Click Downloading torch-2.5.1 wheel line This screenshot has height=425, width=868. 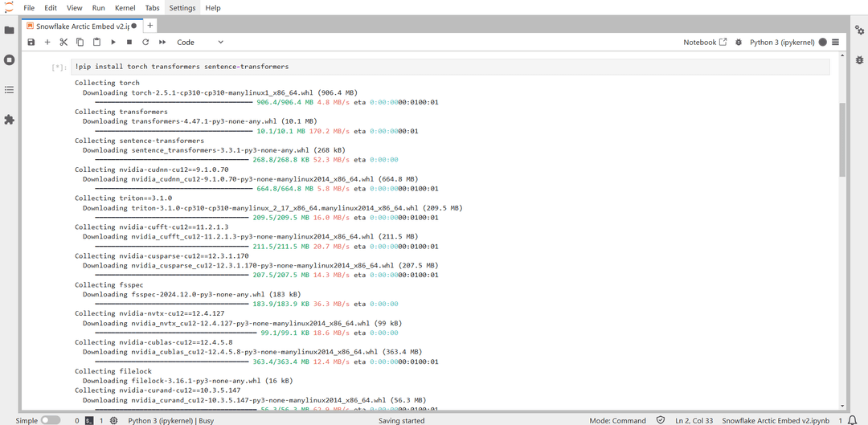pos(220,92)
